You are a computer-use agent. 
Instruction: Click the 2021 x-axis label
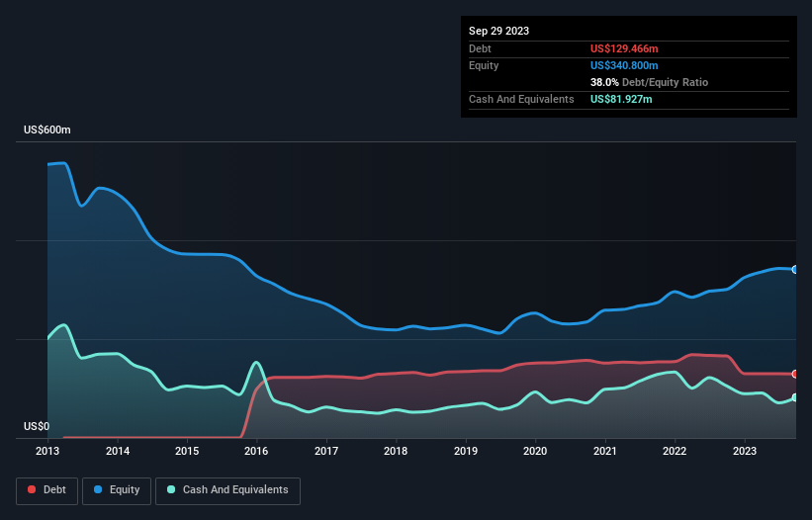click(x=605, y=451)
